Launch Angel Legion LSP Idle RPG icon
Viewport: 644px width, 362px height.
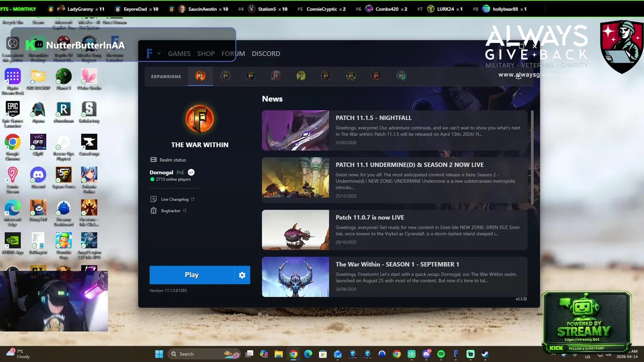(x=89, y=246)
